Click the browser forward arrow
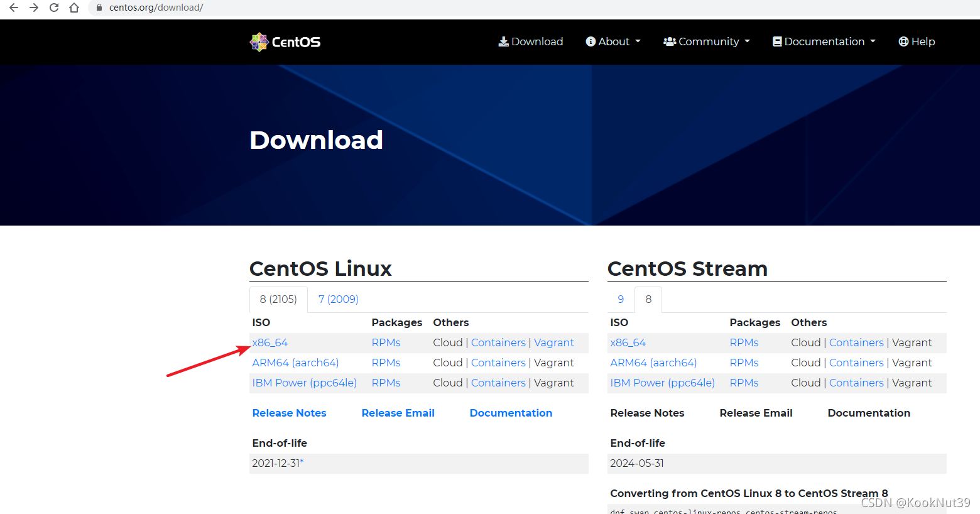 (x=34, y=8)
